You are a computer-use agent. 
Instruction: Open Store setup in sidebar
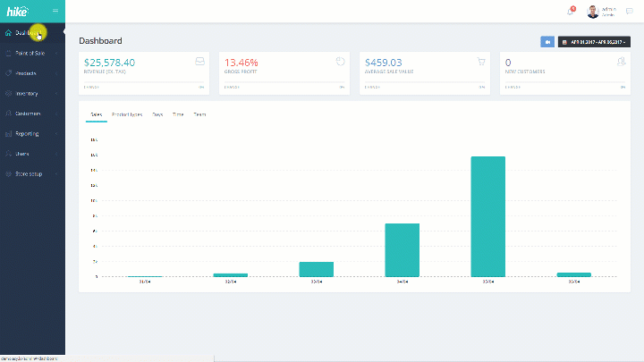coord(29,173)
